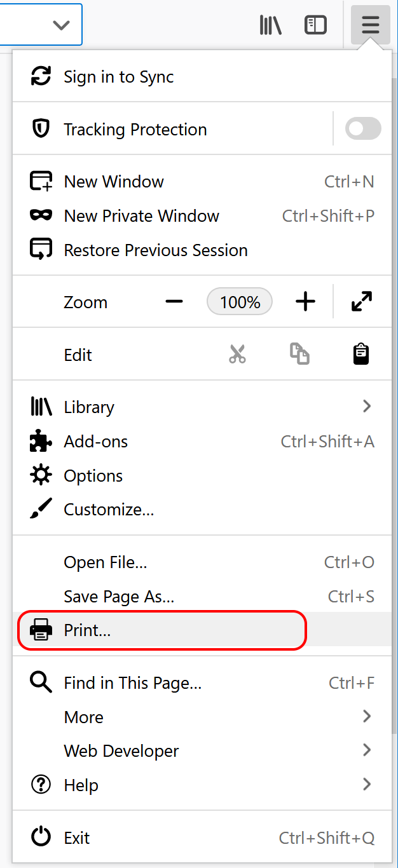Click the zoom in plus icon

click(306, 302)
